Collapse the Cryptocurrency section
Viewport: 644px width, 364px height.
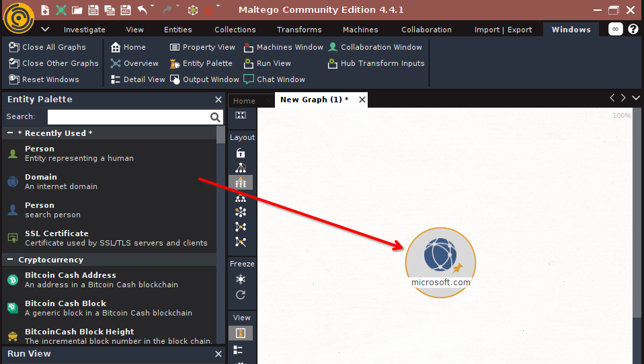10,260
